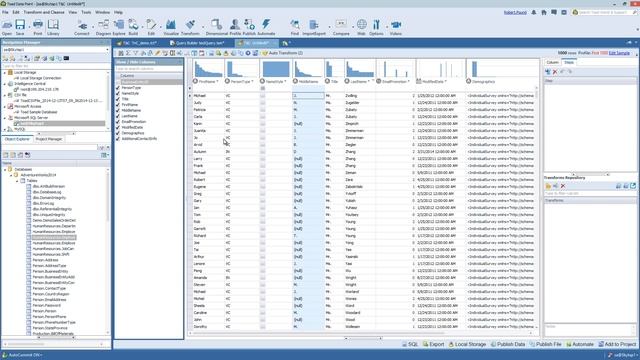Uncheck the LastName column checkbox
This screenshot has height=360, width=640.
[118, 116]
